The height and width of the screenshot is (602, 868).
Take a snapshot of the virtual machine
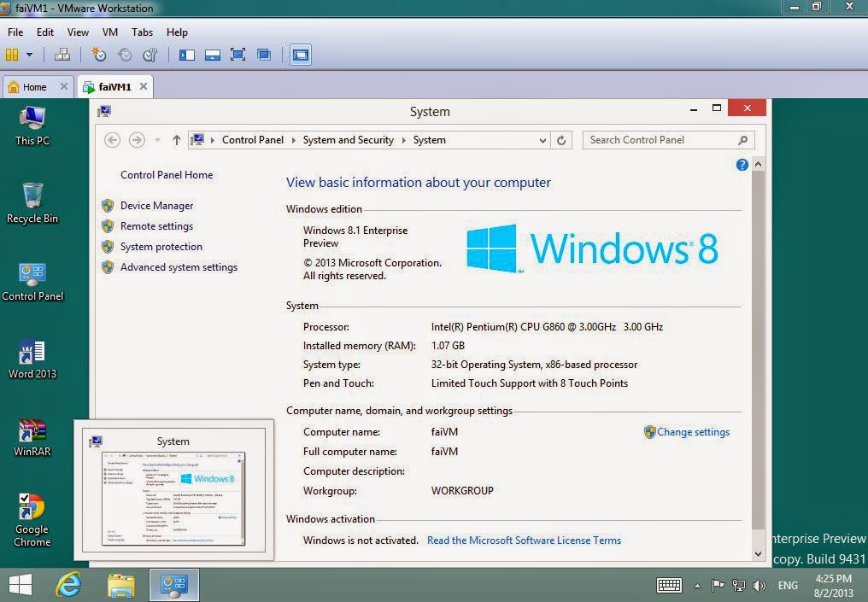coord(99,55)
